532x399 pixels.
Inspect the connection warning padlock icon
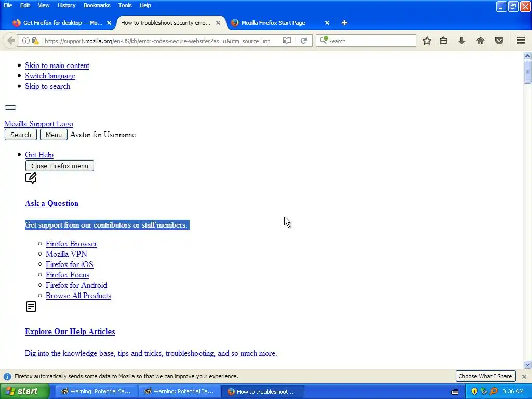pos(35,41)
